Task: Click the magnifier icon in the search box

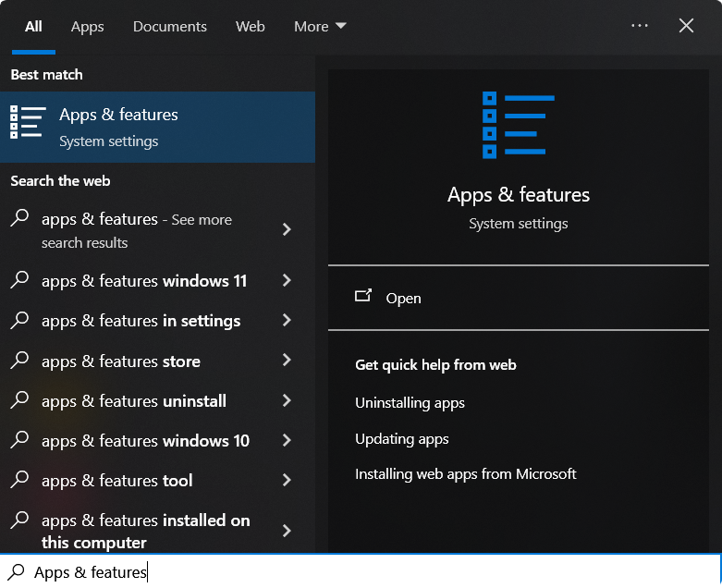Action: (x=16, y=571)
